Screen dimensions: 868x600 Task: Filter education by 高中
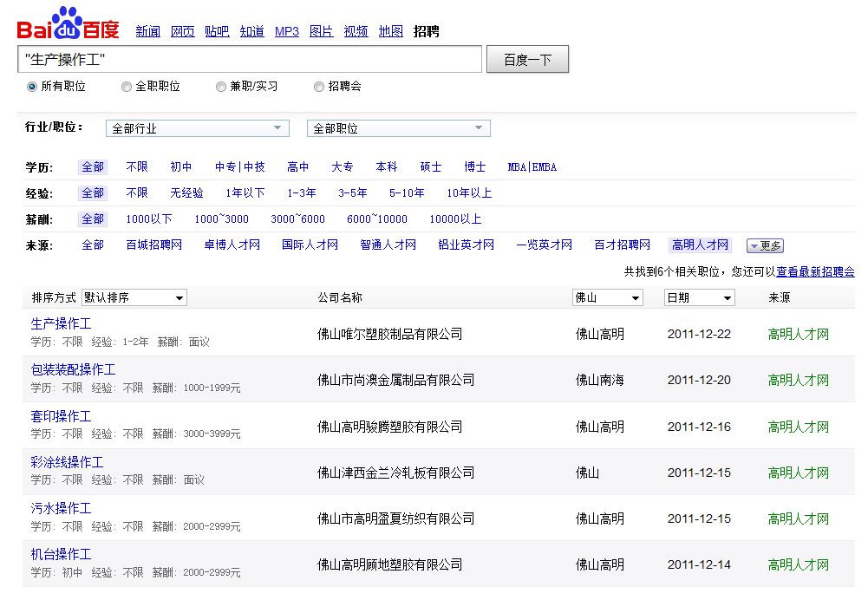point(297,167)
